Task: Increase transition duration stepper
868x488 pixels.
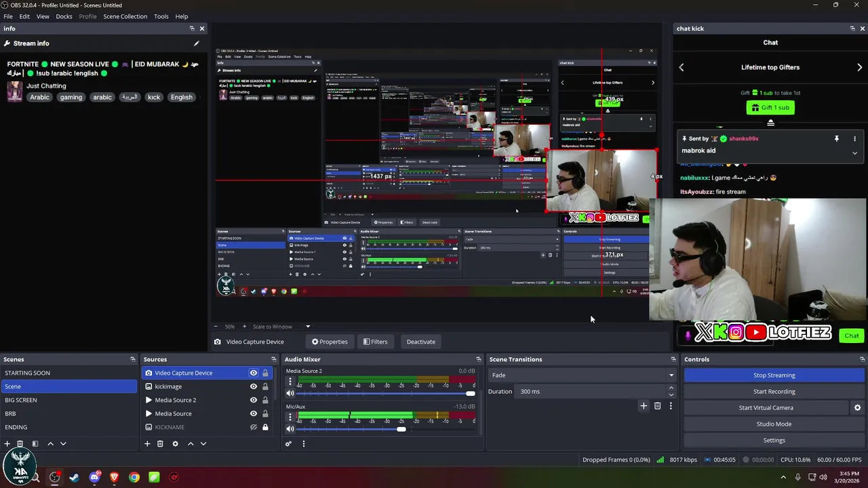Action: coord(671,388)
